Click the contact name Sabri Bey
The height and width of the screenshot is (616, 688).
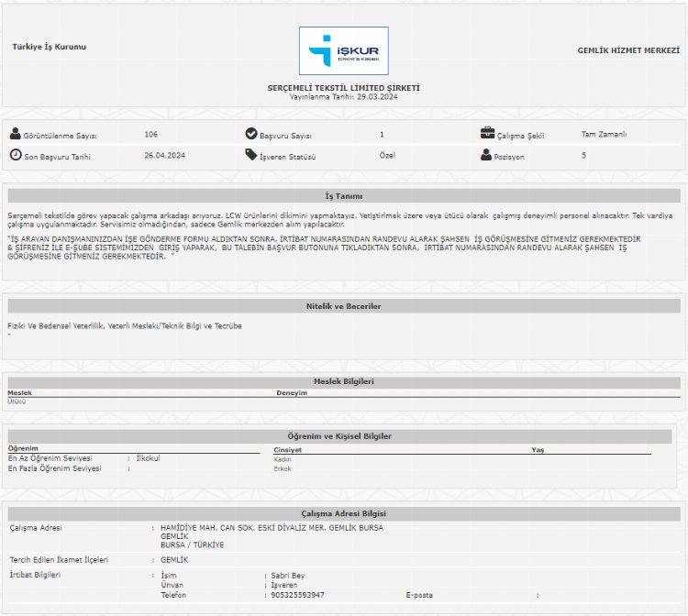coord(286,576)
